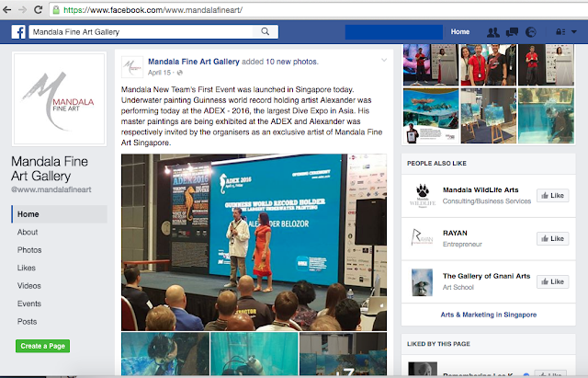Open Arts & Marketing in Singapore link

pyautogui.click(x=488, y=315)
